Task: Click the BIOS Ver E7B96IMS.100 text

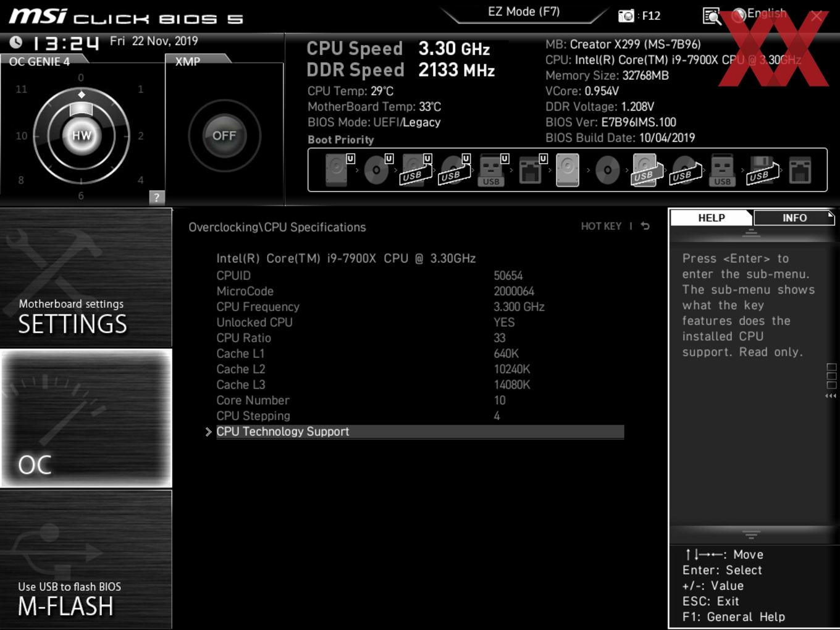Action: (x=611, y=122)
